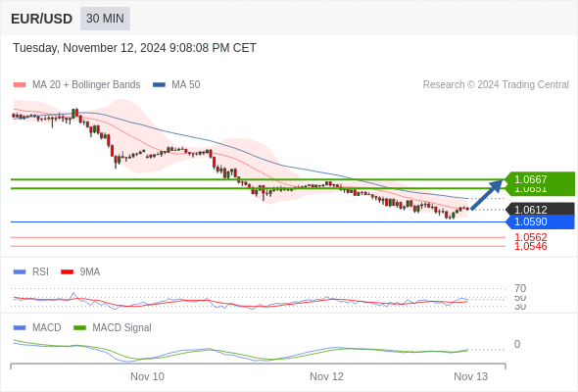Screen dimensions: 578x392
Task: Select the 1.0612 black current price tag
Action: coord(540,210)
